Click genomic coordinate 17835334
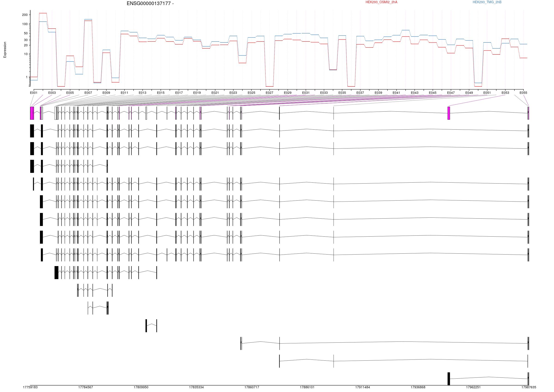The width and height of the screenshot is (554, 392). [x=196, y=387]
